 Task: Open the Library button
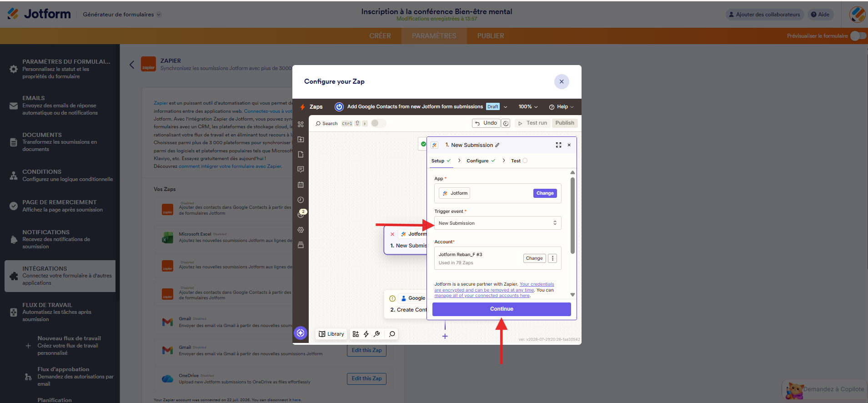(x=331, y=334)
